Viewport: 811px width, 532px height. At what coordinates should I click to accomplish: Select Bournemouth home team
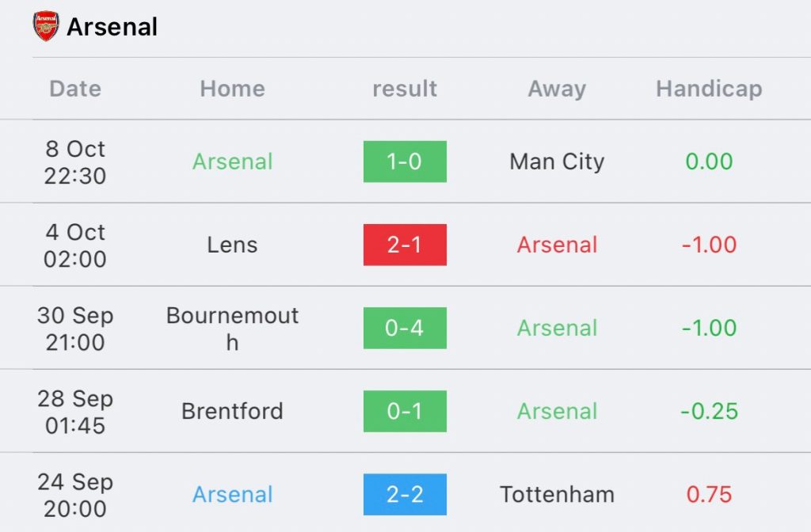click(232, 329)
